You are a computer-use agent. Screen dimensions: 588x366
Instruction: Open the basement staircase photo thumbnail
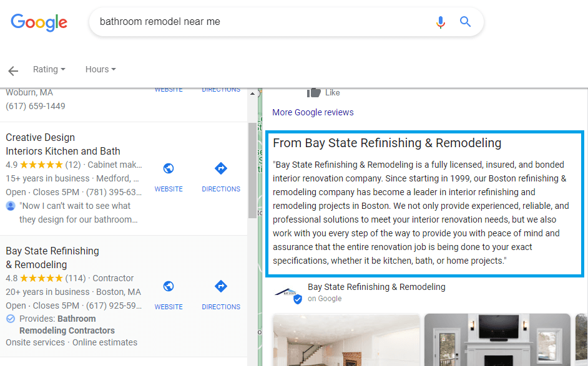[x=346, y=340]
